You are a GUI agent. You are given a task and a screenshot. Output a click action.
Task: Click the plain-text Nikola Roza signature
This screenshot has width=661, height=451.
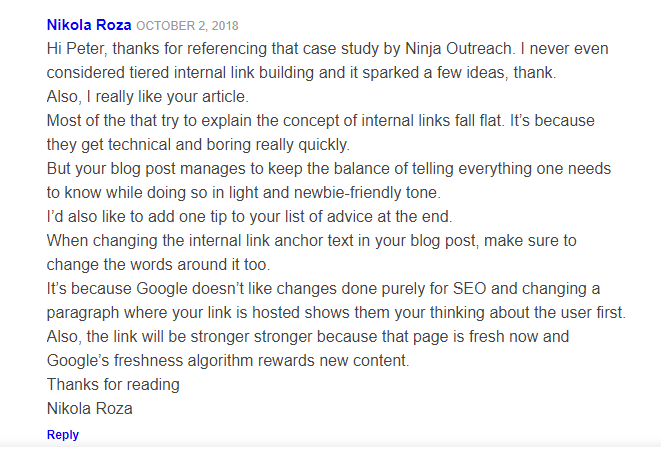click(89, 409)
